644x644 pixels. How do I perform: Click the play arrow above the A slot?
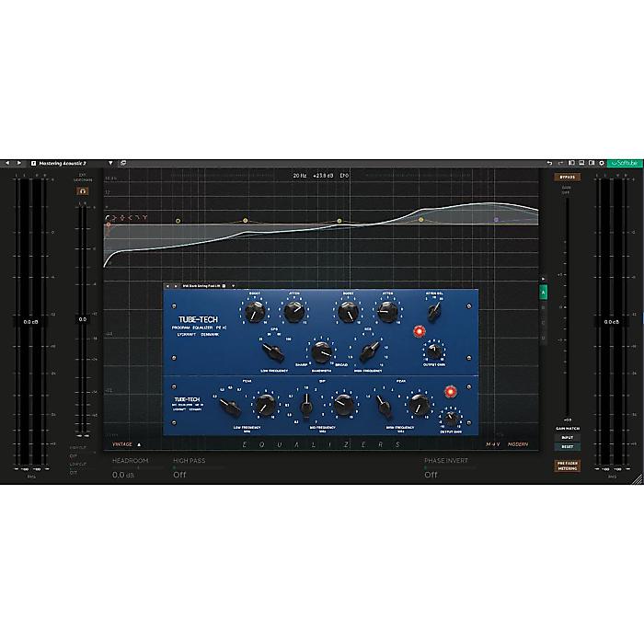pyautogui.click(x=543, y=279)
